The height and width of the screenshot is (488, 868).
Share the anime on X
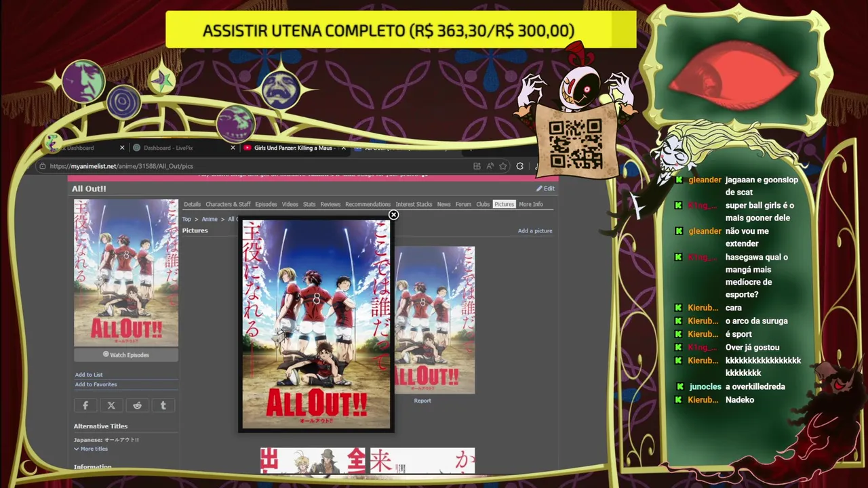[x=111, y=405]
